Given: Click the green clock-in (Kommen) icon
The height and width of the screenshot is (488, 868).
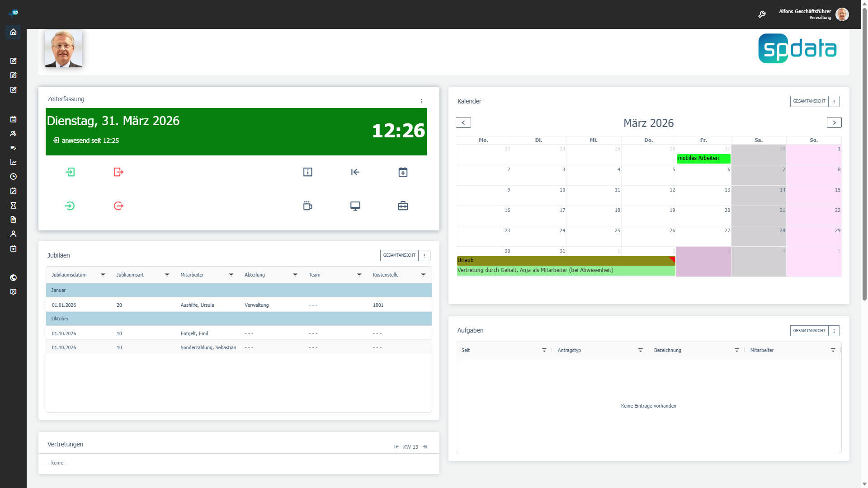Looking at the screenshot, I should 70,172.
